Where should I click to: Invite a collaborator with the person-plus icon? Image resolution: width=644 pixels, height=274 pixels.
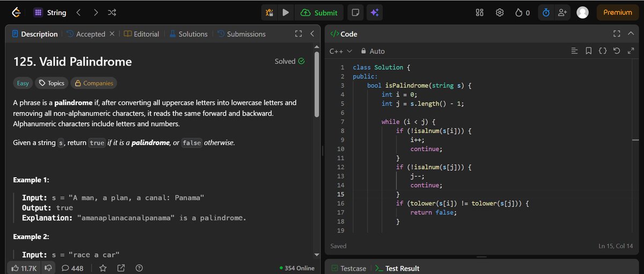coord(562,12)
